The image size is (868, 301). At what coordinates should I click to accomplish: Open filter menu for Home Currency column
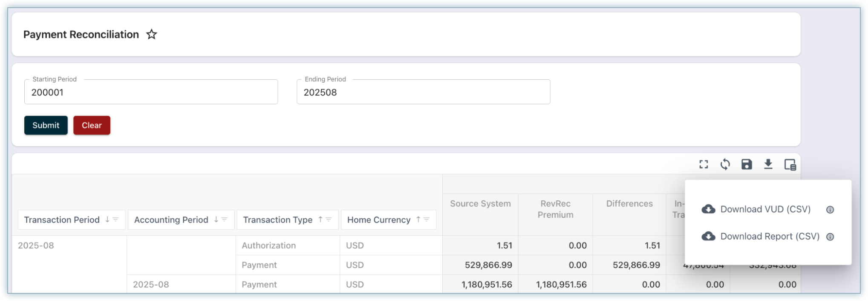(x=427, y=220)
